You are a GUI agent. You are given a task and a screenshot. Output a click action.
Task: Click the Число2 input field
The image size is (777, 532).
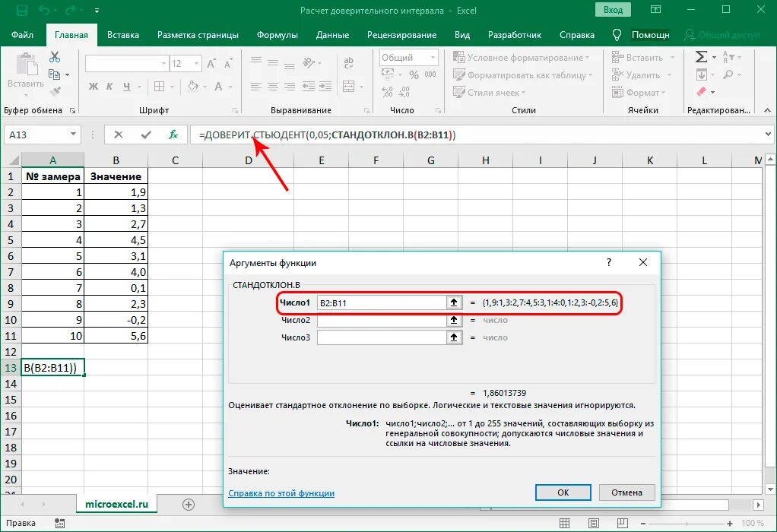coord(382,320)
